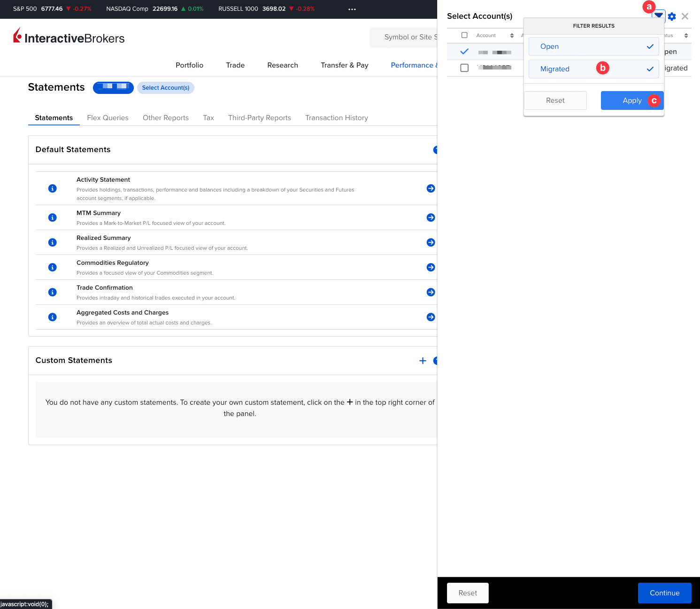Open the filter results funnel icon
The image size is (700, 609).
point(658,15)
